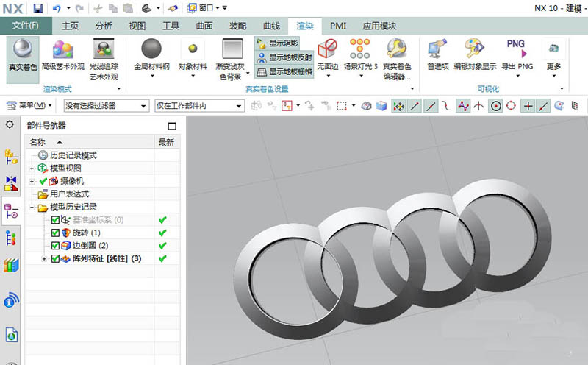Switch to 高级艺术外观 mode
The image size is (588, 365).
pos(63,56)
